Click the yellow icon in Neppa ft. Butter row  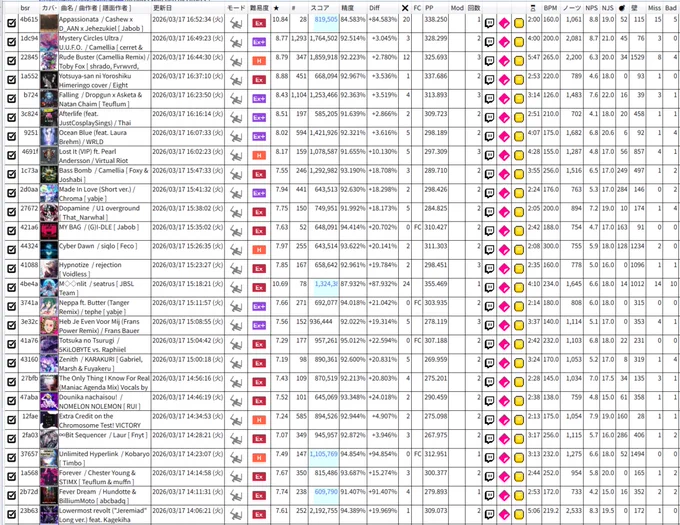(x=519, y=307)
